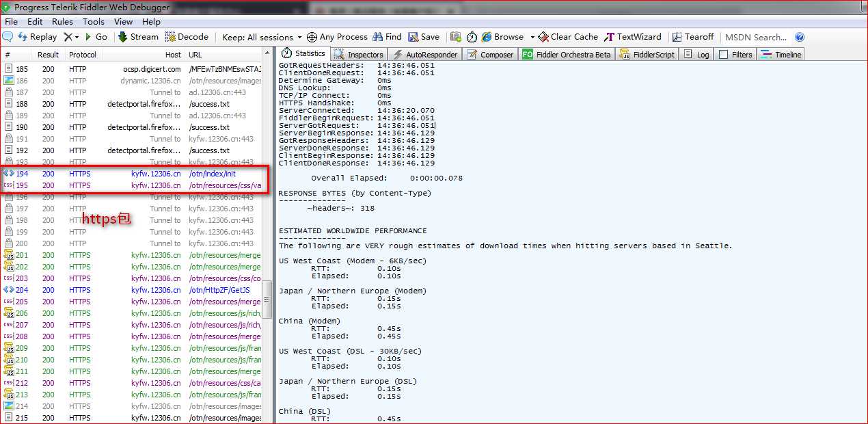Switch to the Timeline tab
The height and width of the screenshot is (424, 868).
pyautogui.click(x=781, y=55)
